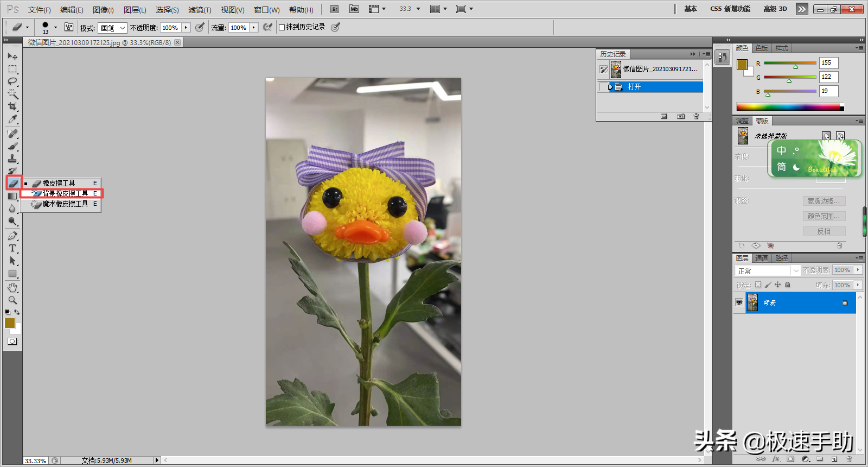
Task: Open the 模式 dropdown (画笔)
Action: [112, 28]
